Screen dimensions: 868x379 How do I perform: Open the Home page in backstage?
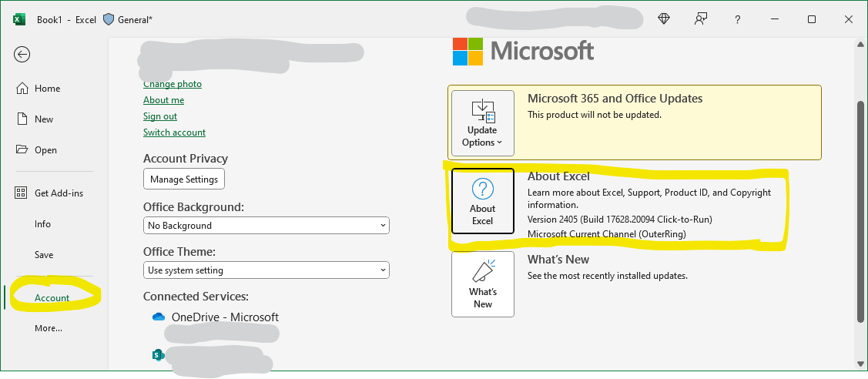click(x=47, y=89)
